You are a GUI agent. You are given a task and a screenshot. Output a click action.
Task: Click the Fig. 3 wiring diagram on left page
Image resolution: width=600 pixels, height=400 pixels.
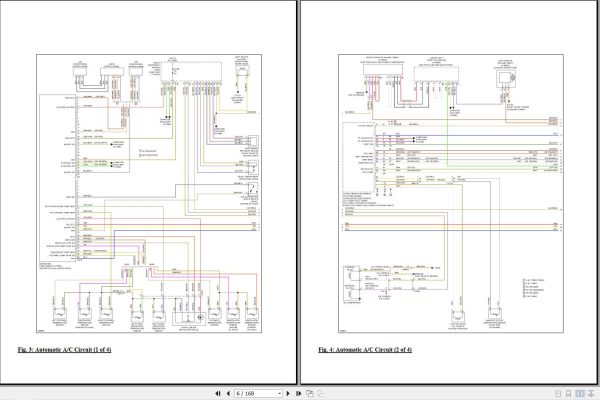tap(149, 193)
